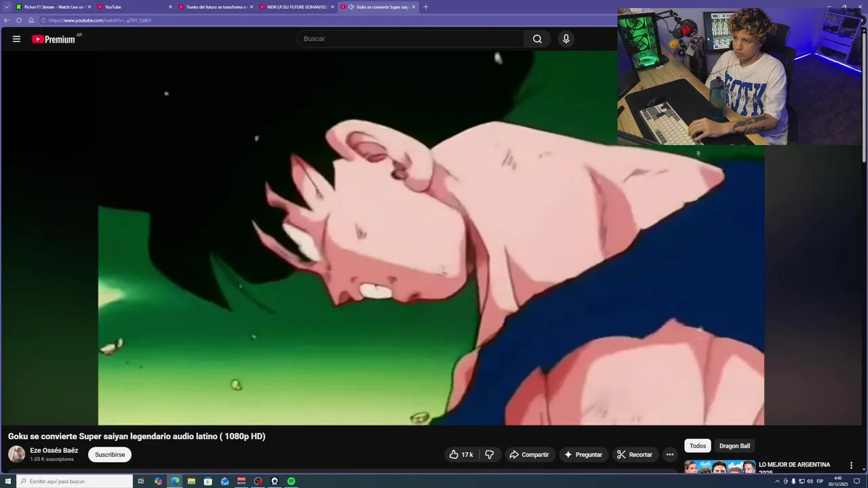This screenshot has height=488, width=868.
Task: Reload the page with refresh icon
Action: pos(19,20)
